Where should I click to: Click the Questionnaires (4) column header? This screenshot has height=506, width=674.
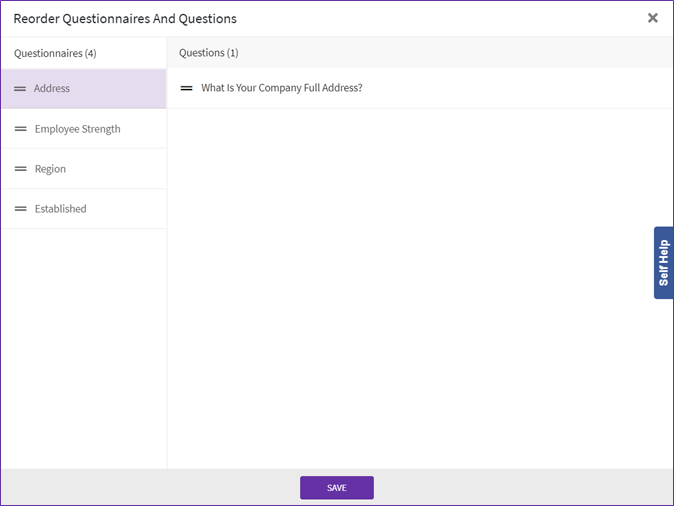pos(55,53)
